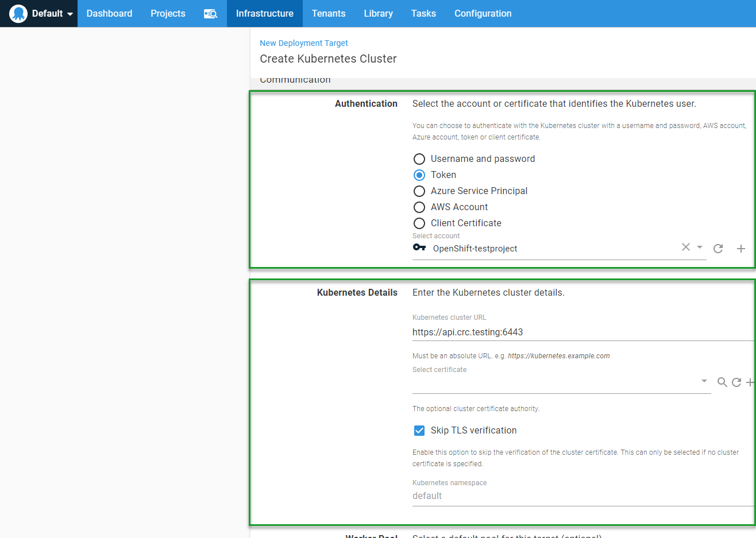Image resolution: width=756 pixels, height=538 pixels.
Task: Expand the Default space switcher
Action: (x=70, y=14)
